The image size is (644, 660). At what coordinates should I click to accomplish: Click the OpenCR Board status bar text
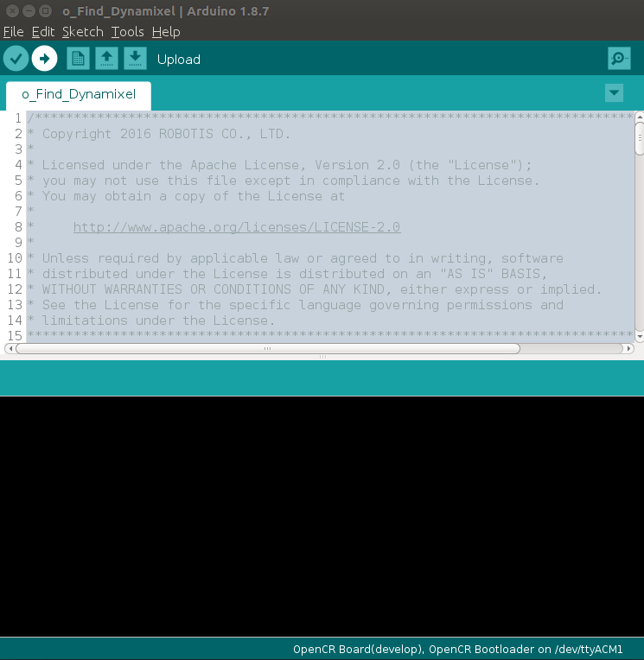tap(457, 649)
